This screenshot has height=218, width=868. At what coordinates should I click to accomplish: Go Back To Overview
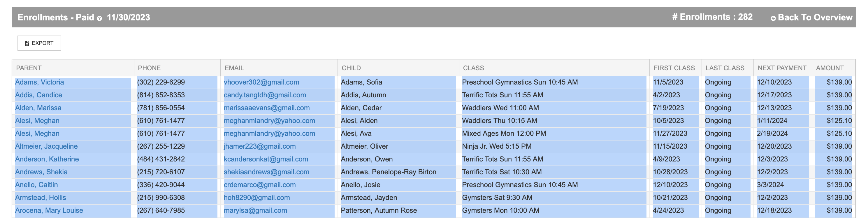(814, 17)
